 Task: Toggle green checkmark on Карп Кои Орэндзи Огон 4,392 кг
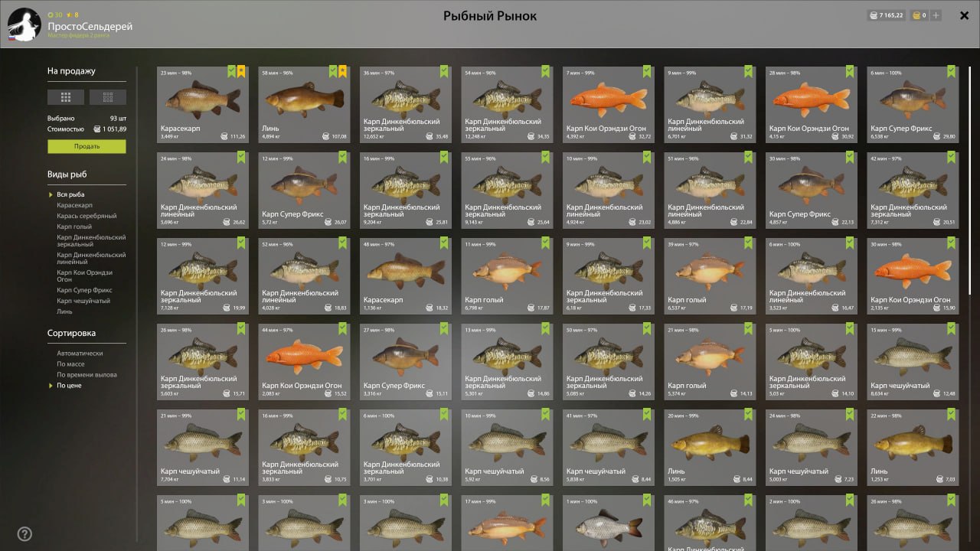tap(546, 71)
